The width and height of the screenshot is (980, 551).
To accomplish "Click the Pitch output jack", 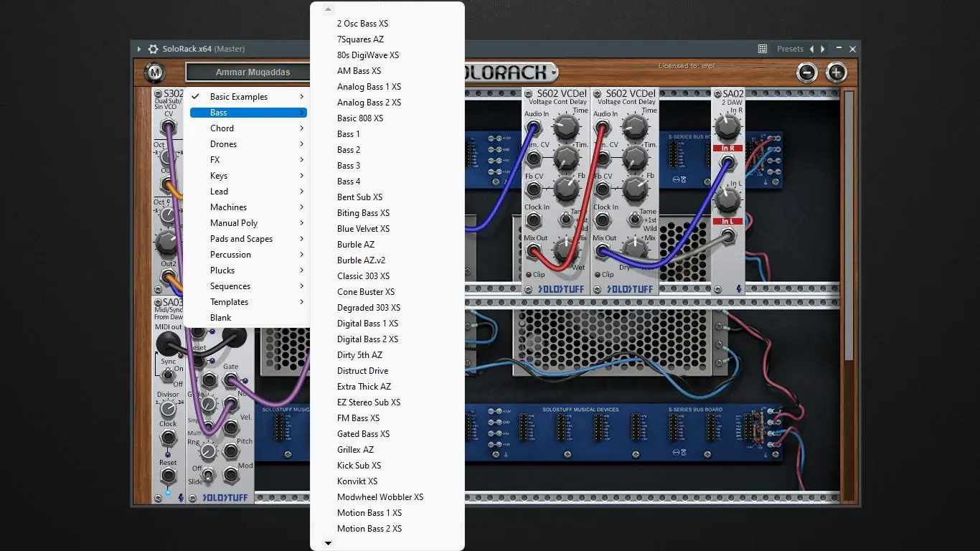I will pos(230,451).
